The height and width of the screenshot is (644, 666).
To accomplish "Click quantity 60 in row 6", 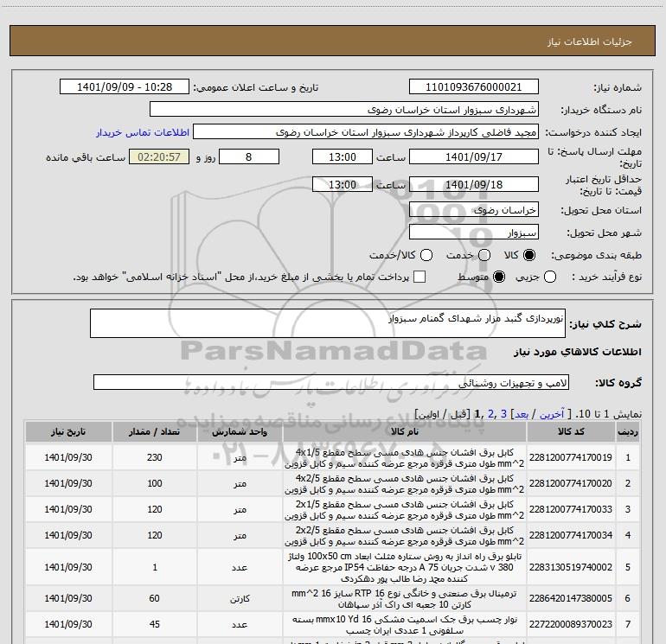I will (154, 598).
